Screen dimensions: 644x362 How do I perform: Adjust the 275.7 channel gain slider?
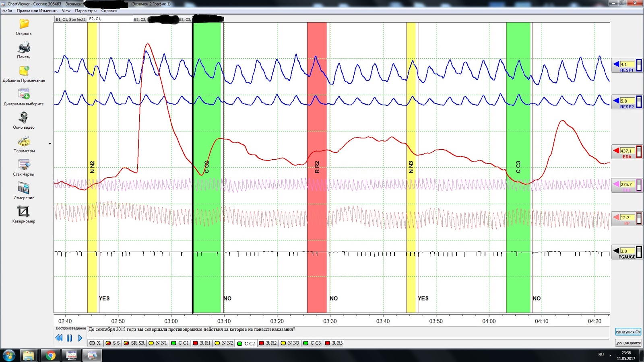[x=639, y=185]
